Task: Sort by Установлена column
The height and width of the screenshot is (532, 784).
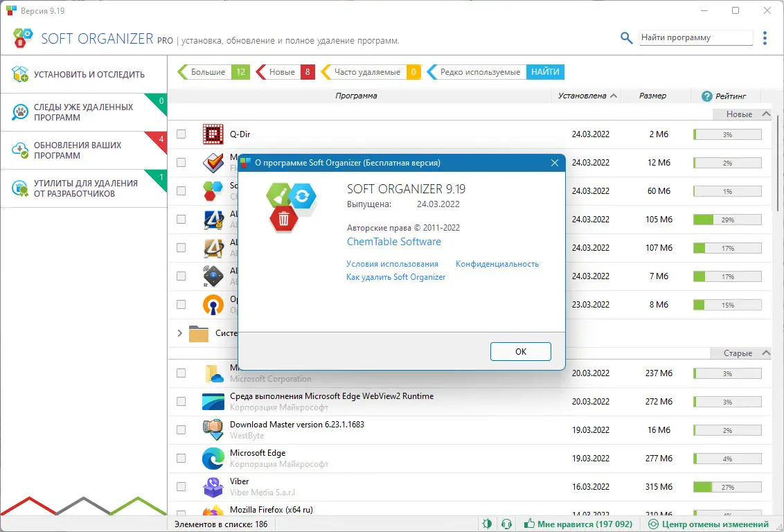Action: click(587, 96)
